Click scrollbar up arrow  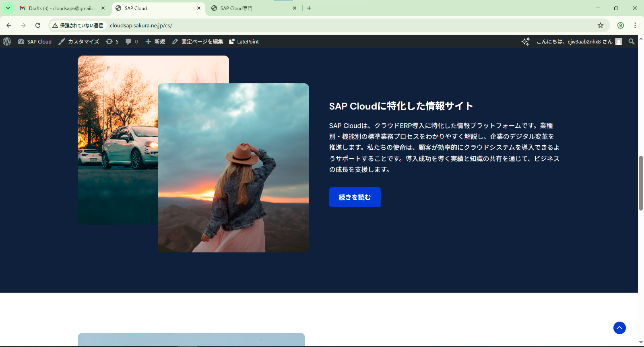click(x=641, y=38)
